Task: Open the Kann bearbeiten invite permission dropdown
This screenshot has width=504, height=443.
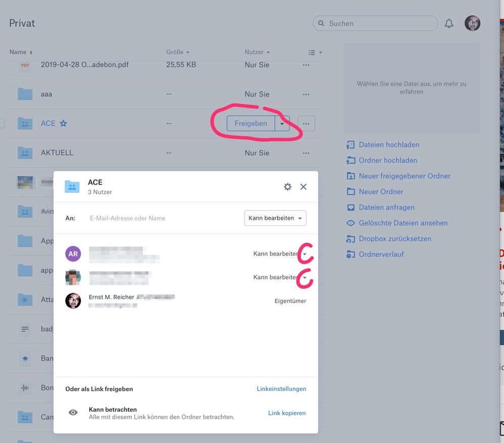Action: pyautogui.click(x=275, y=218)
